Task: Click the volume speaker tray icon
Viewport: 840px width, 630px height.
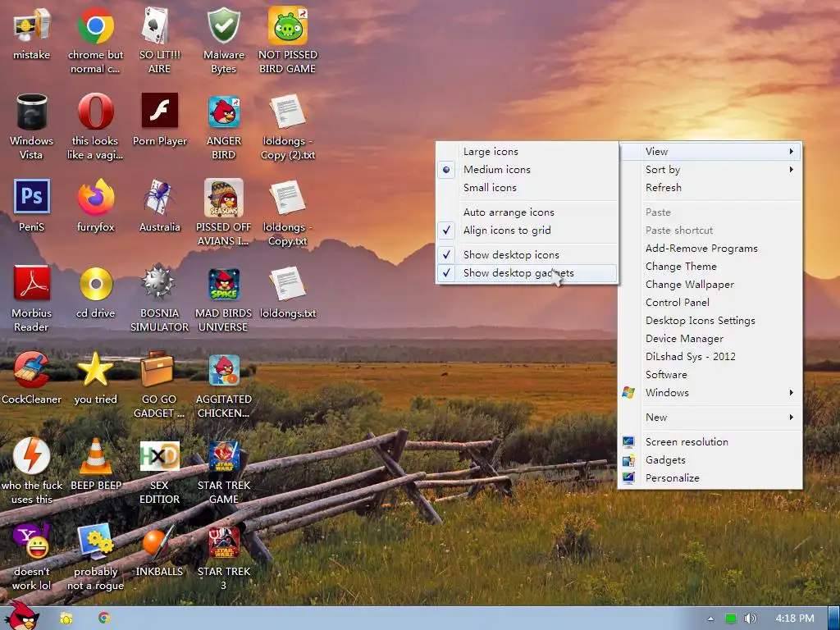Action: 750,619
